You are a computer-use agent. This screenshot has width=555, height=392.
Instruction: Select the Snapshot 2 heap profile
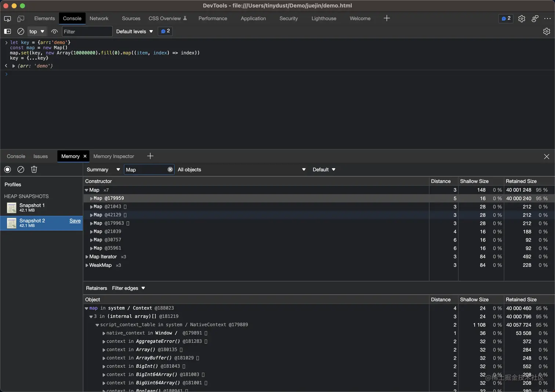click(x=41, y=223)
